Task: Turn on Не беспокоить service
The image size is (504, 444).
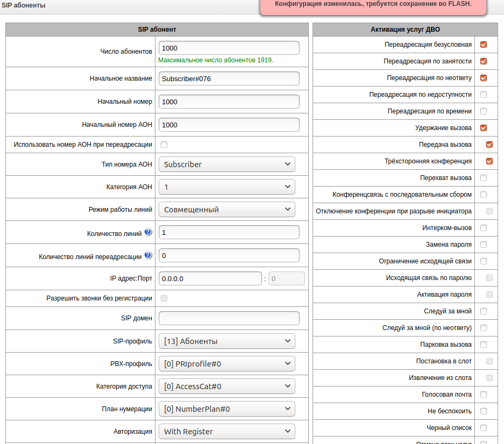Action: tap(484, 411)
